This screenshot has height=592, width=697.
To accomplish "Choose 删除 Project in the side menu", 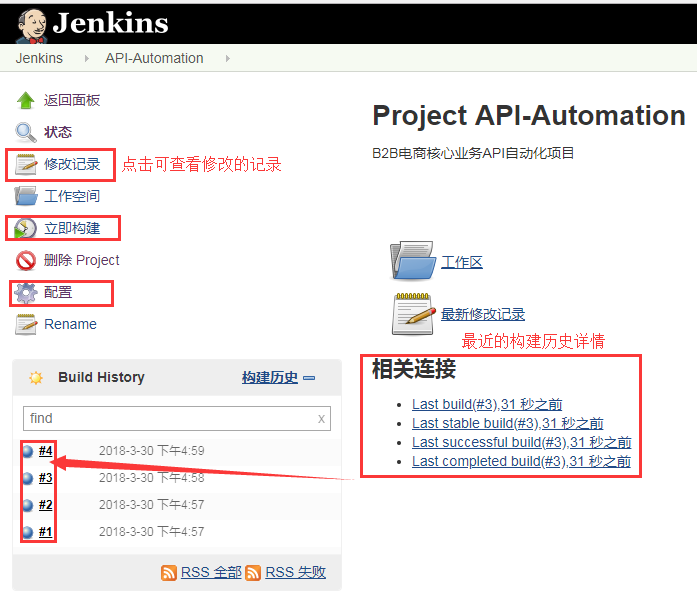I will [x=82, y=260].
